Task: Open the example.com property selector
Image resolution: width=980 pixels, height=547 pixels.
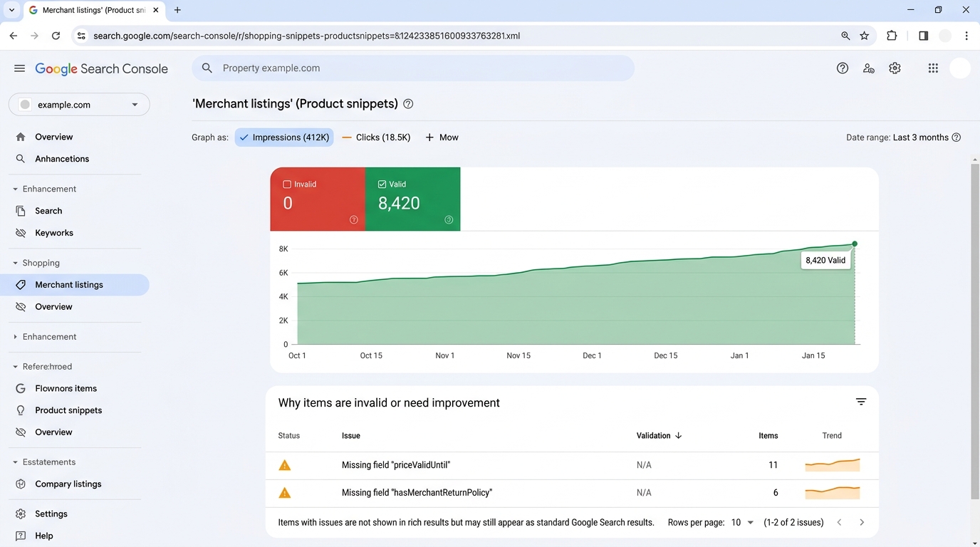Action: pyautogui.click(x=79, y=105)
